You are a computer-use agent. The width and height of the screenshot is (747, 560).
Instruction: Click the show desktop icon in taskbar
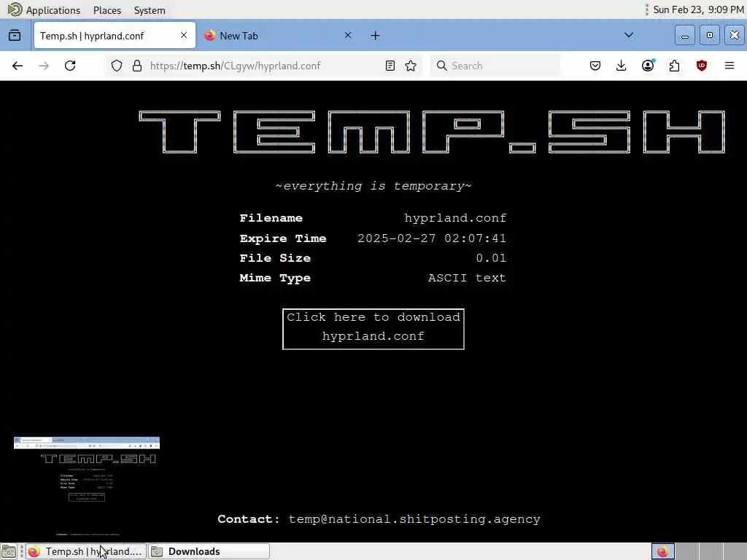tap(9, 551)
